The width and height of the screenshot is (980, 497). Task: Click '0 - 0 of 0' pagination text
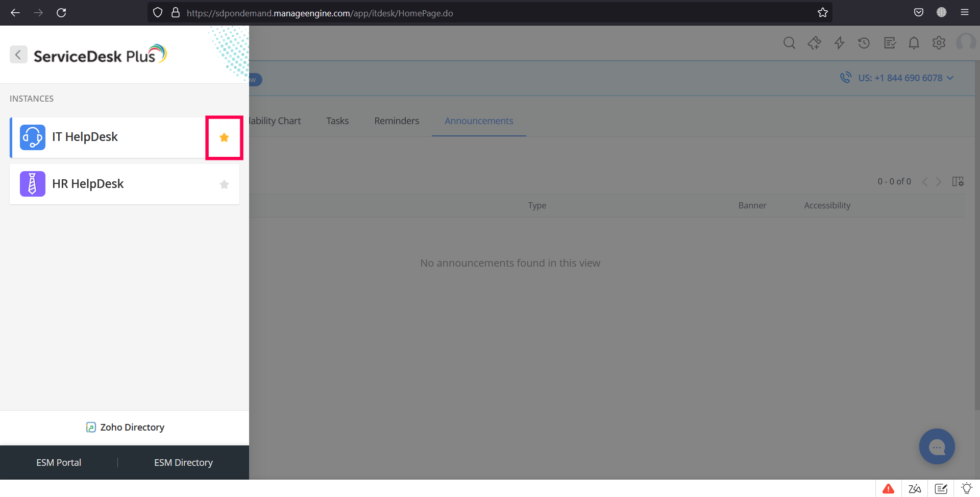894,182
